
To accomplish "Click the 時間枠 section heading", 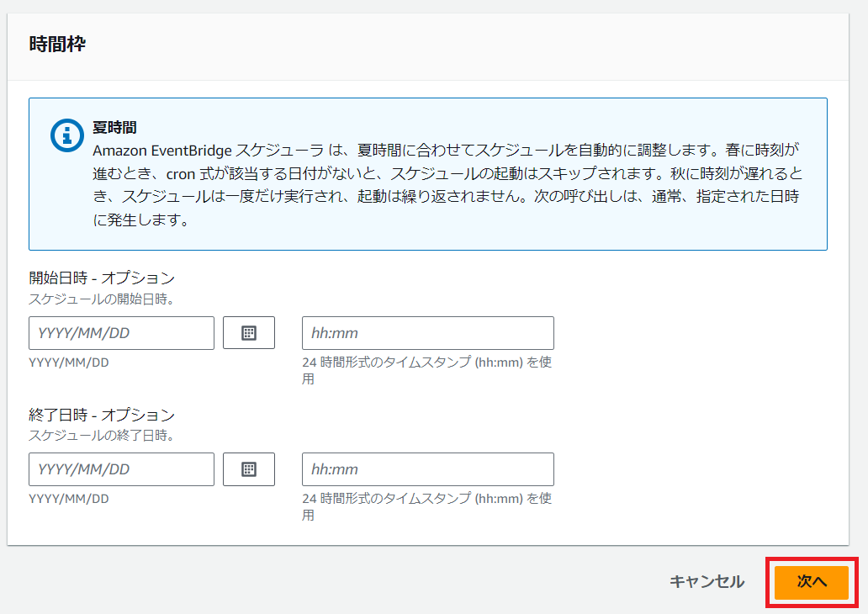I will pyautogui.click(x=57, y=45).
